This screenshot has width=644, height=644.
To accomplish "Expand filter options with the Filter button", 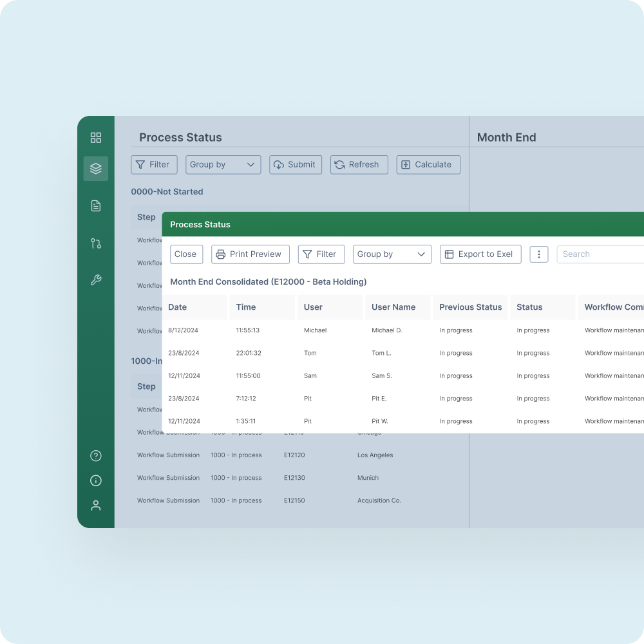I will [x=154, y=164].
